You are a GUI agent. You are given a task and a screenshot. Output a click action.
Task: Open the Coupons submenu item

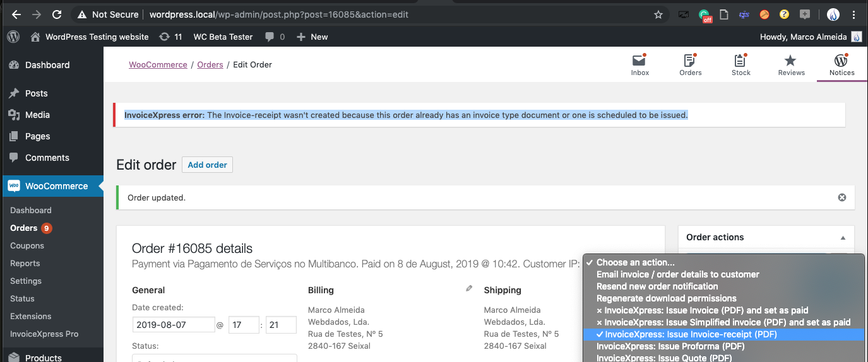tap(27, 245)
